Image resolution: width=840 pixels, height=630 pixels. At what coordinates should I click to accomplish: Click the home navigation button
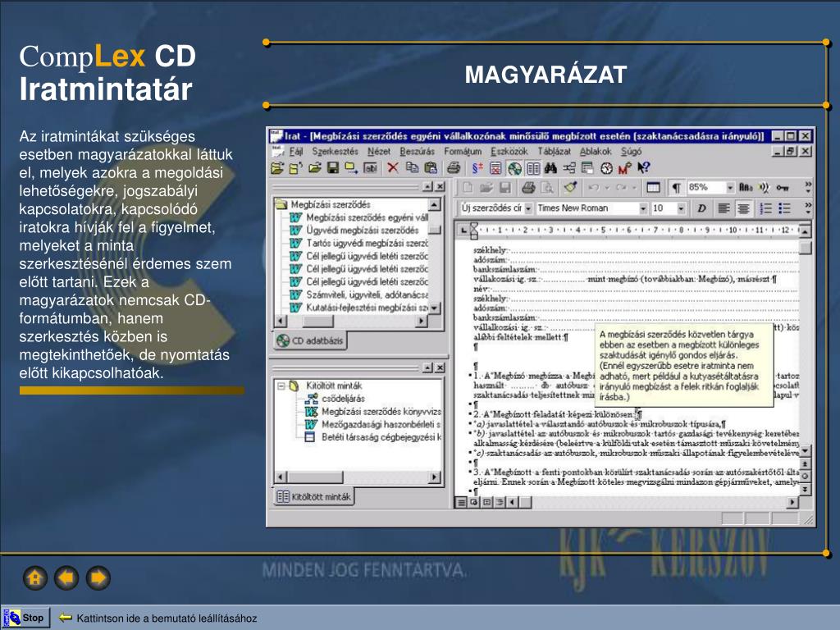(35, 578)
